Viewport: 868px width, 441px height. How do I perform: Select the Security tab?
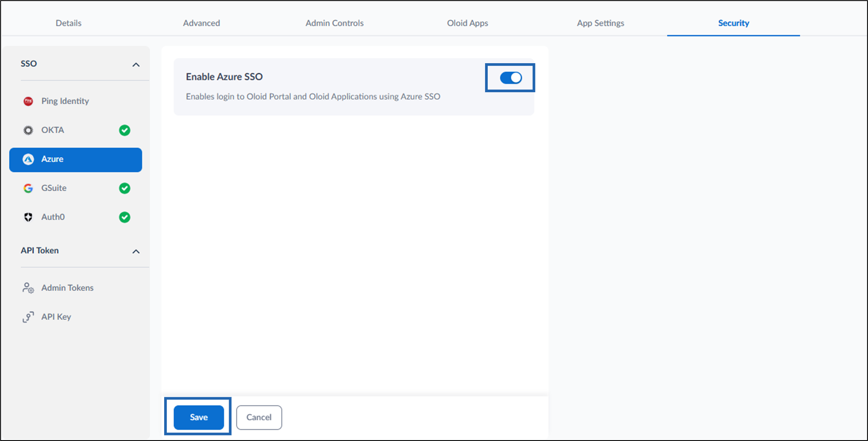(x=733, y=23)
